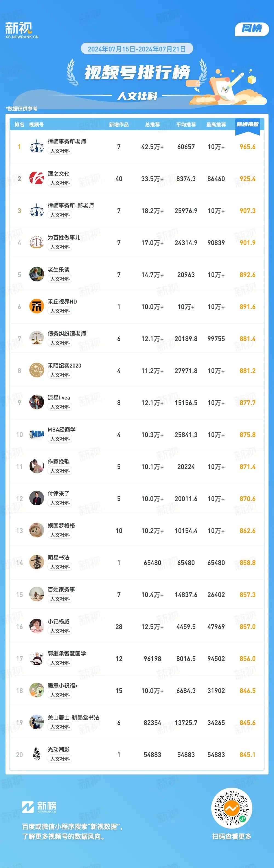Select the 周榜 weekly chart tab
The image size is (274, 868).
(252, 29)
